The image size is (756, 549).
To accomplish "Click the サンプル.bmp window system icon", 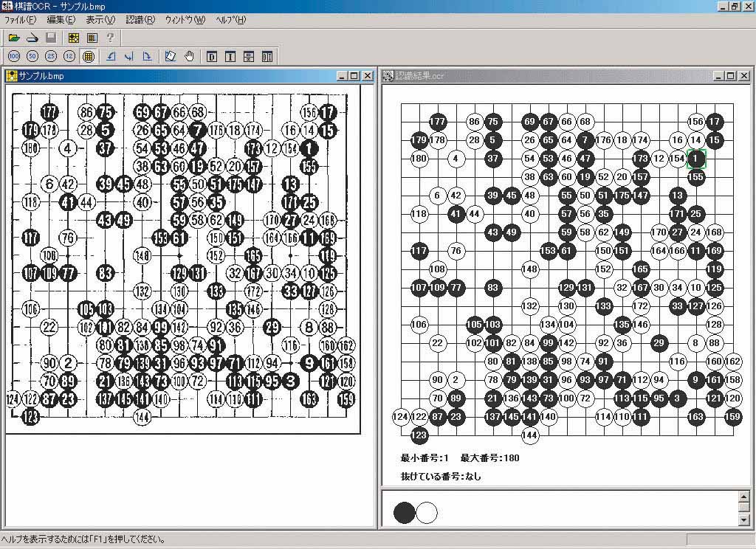I will coord(11,76).
